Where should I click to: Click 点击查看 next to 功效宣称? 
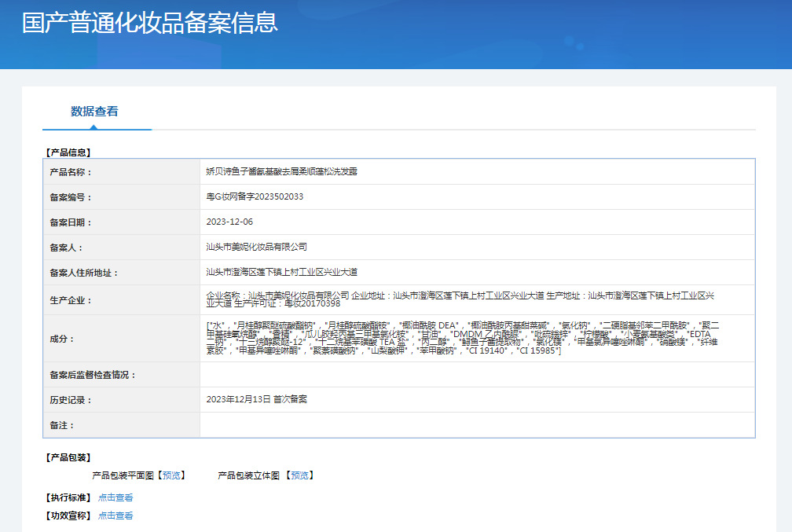(115, 515)
